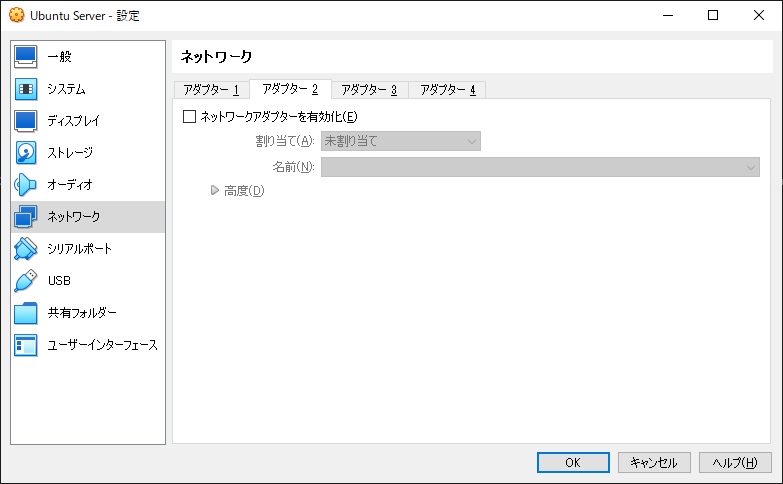Close the Ubuntu Server settings window
This screenshot has height=484, width=783.
(759, 15)
